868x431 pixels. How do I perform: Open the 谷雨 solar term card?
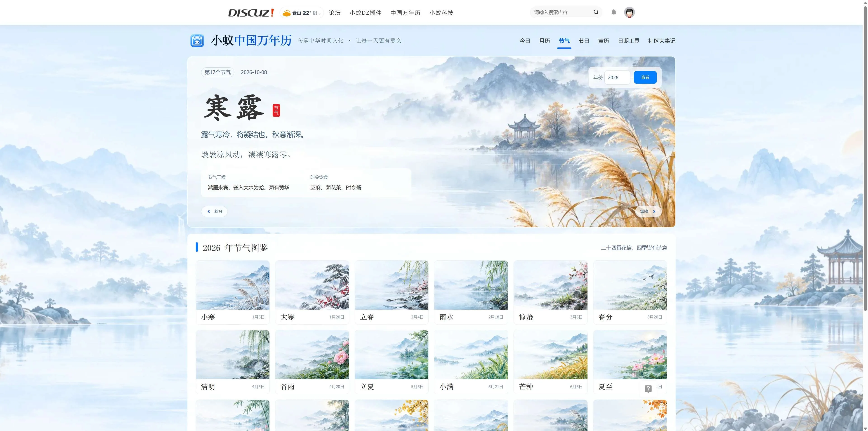[x=312, y=362]
